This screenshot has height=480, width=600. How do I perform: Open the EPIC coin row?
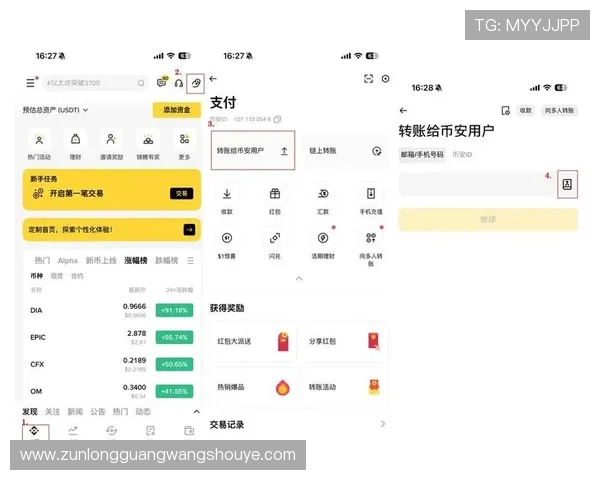(111, 337)
